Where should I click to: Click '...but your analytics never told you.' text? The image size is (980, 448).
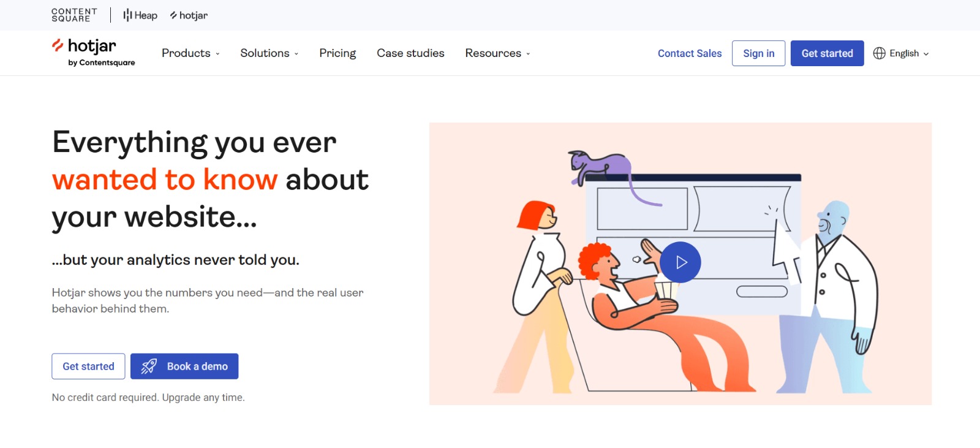coord(176,260)
